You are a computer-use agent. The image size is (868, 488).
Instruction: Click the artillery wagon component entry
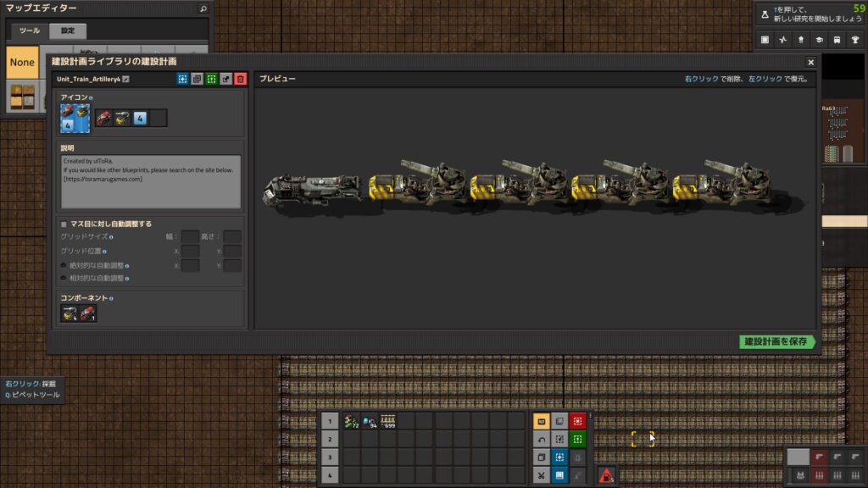click(x=70, y=313)
